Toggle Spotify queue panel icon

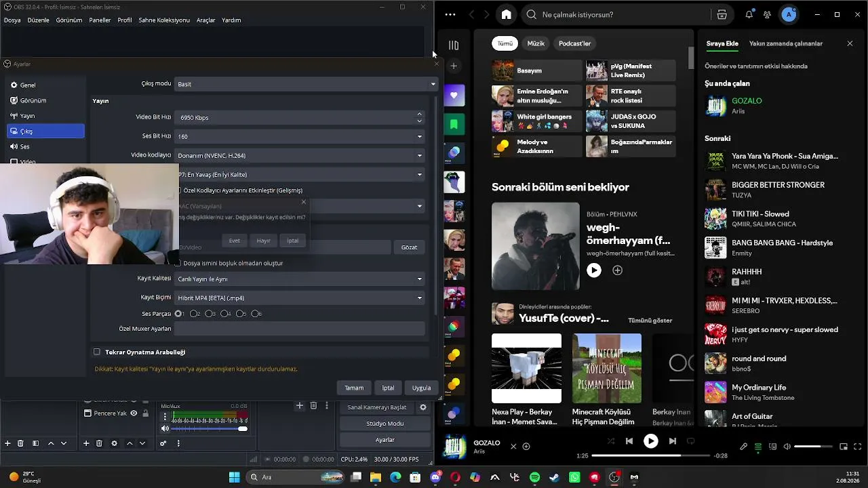pos(758,447)
